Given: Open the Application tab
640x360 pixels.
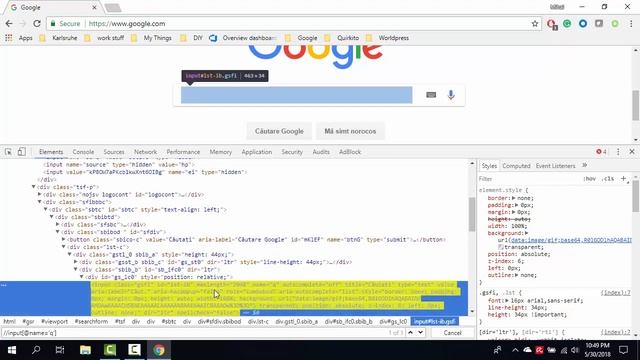Looking at the screenshot, I should coord(257,152).
